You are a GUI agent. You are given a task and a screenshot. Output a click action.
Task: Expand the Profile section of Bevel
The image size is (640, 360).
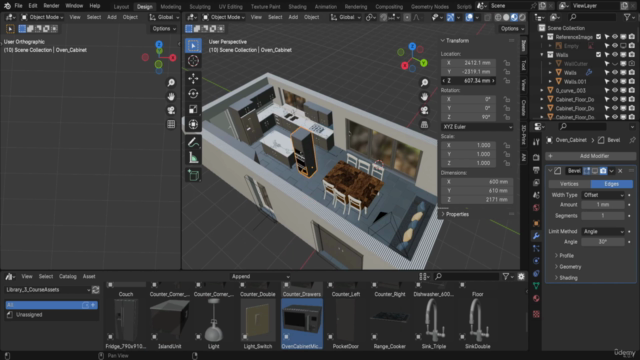(x=566, y=256)
